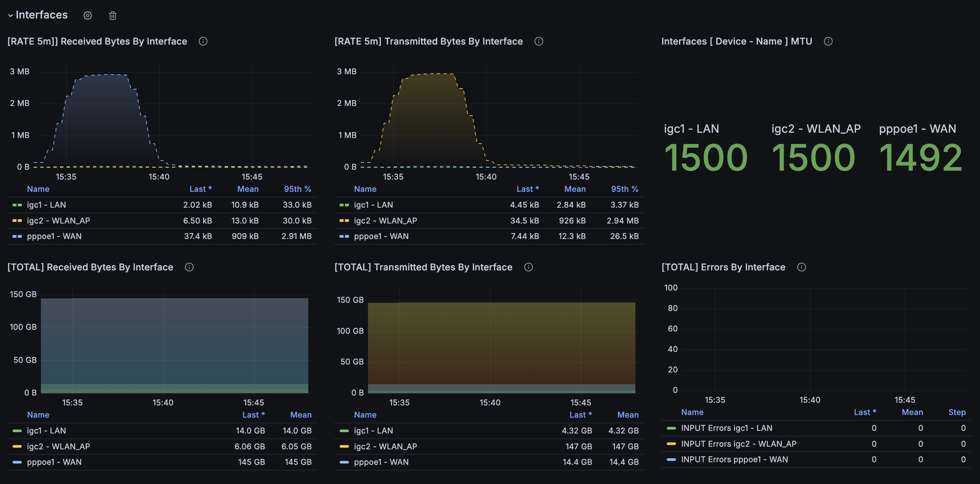
Task: Sort TOTAL Received legend by Last * column
Action: (x=253, y=415)
